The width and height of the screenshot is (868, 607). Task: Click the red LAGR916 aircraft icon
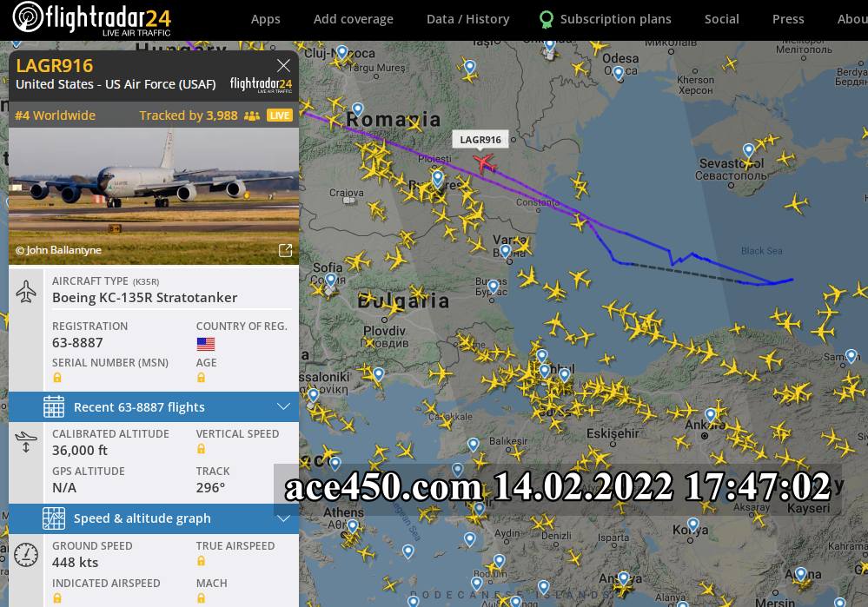click(x=484, y=163)
